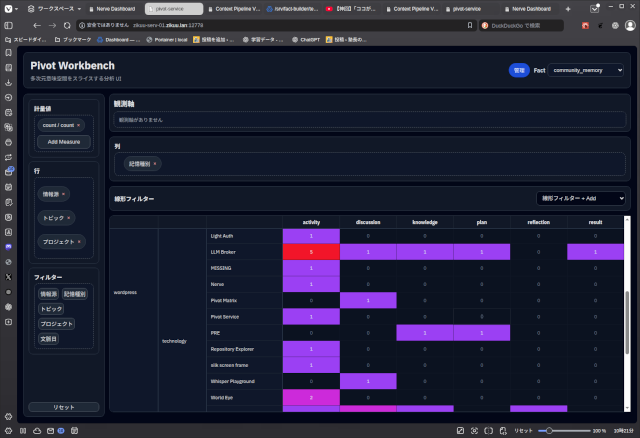640x438 pixels.
Task: Open the Mastodon web panel icon
Action: [8, 247]
